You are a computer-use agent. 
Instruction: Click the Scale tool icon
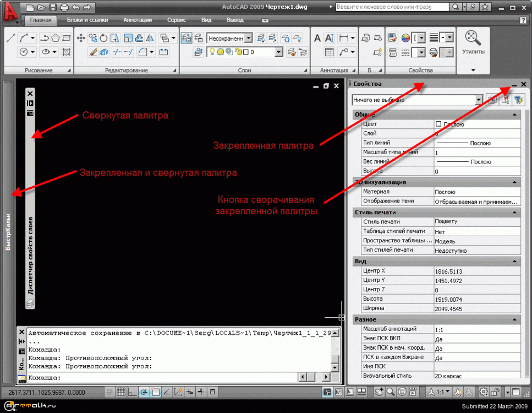pyautogui.click(x=128, y=38)
